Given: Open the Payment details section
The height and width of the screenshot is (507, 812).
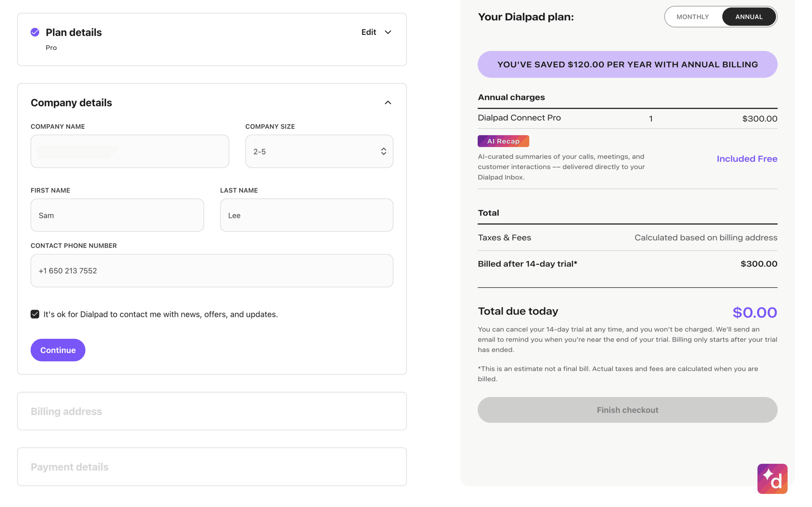Looking at the screenshot, I should click(212, 467).
